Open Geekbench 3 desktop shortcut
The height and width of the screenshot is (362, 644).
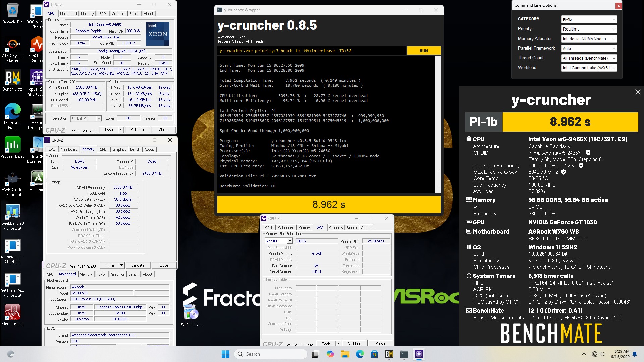pyautogui.click(x=12, y=218)
